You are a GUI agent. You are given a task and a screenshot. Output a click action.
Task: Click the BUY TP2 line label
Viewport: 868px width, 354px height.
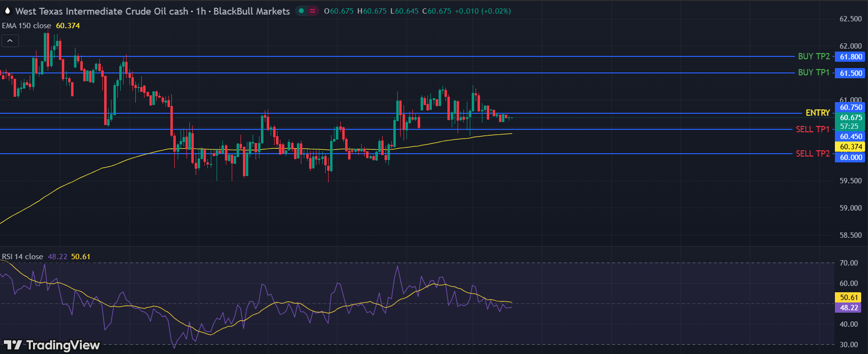click(813, 56)
